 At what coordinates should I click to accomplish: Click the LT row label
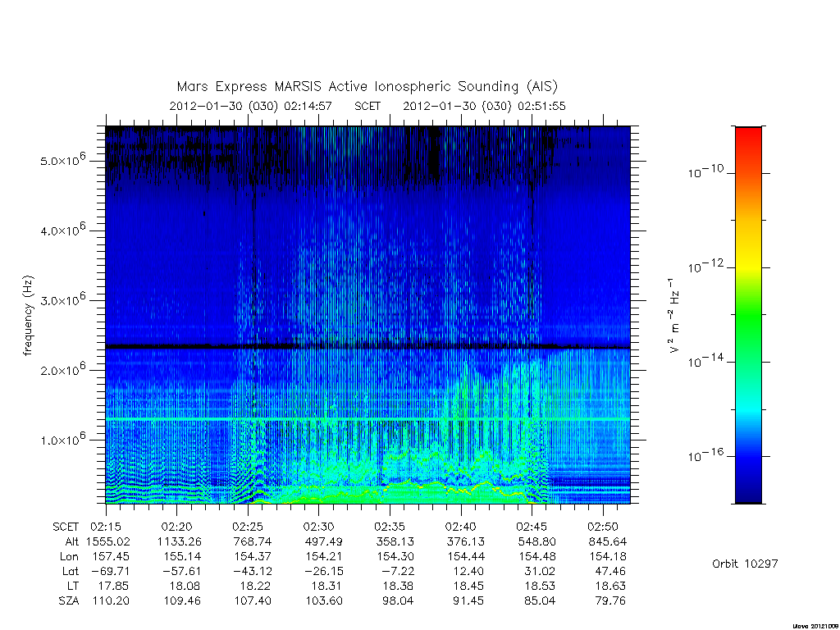coord(73,586)
